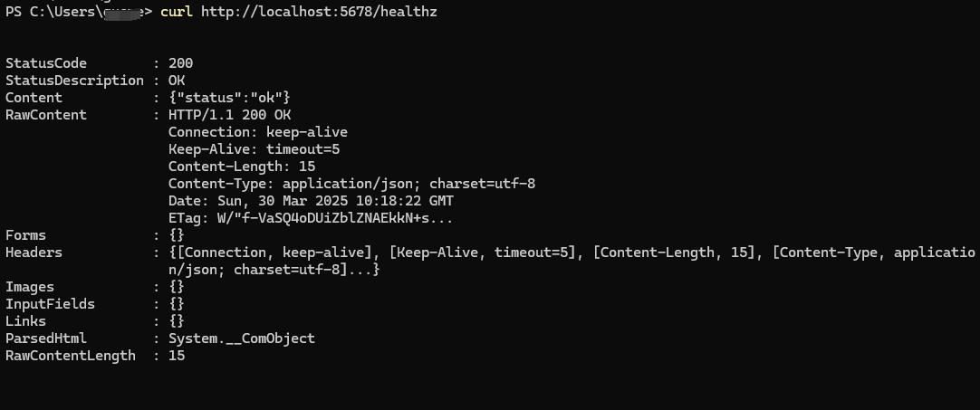Click the Forms field label

point(25,235)
